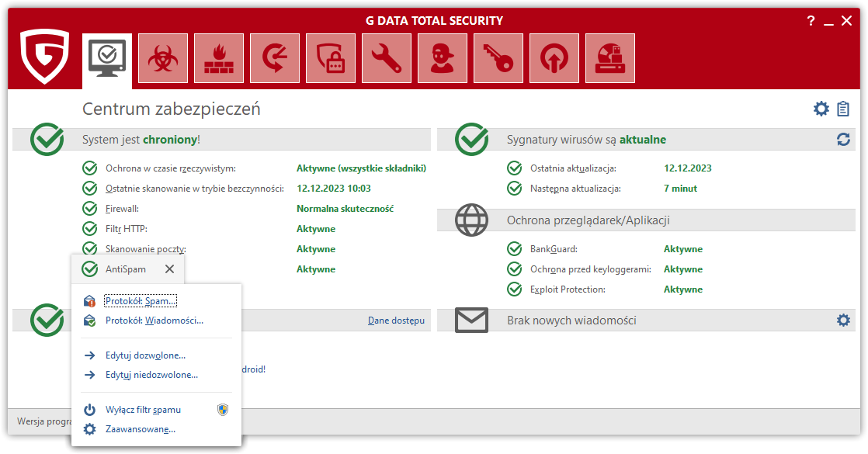
Task: Click the Dane dostępu link
Action: 397,321
